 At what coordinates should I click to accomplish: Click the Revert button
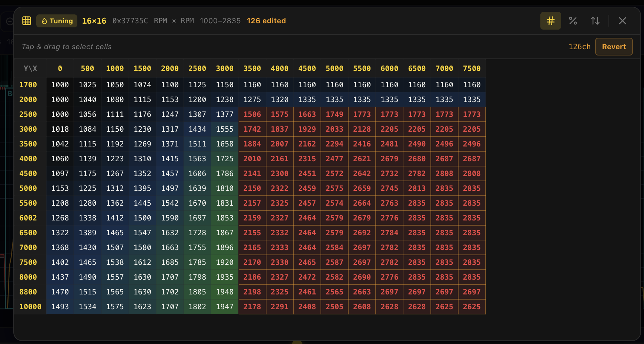(x=614, y=47)
